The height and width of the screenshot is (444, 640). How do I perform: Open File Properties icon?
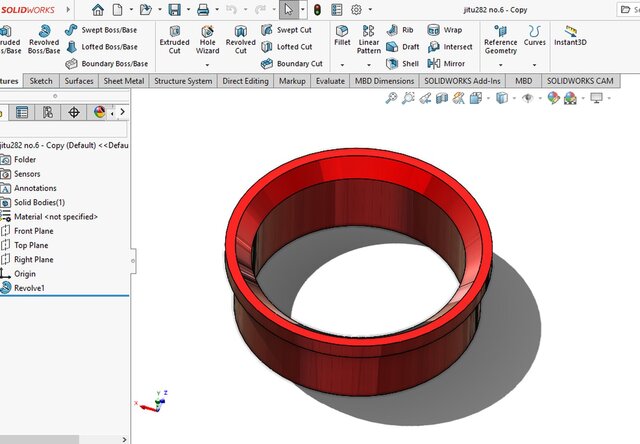[x=337, y=9]
